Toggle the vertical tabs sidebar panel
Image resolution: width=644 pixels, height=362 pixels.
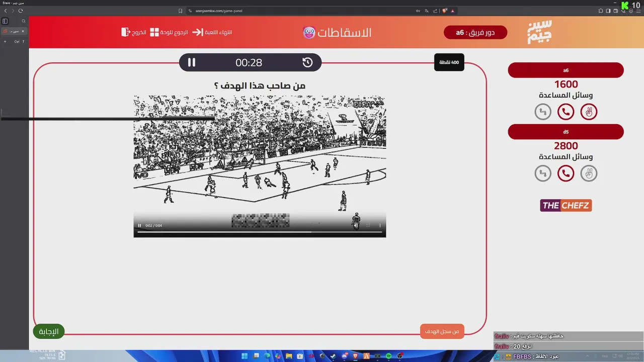[5, 21]
